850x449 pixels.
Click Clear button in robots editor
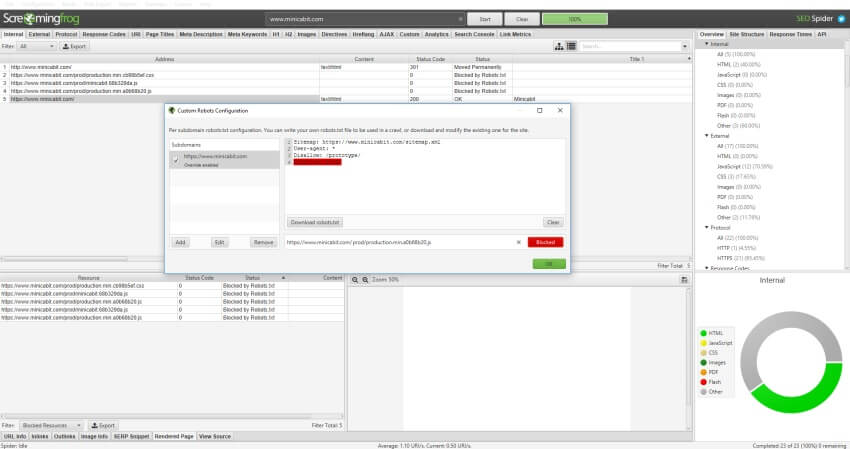click(553, 222)
